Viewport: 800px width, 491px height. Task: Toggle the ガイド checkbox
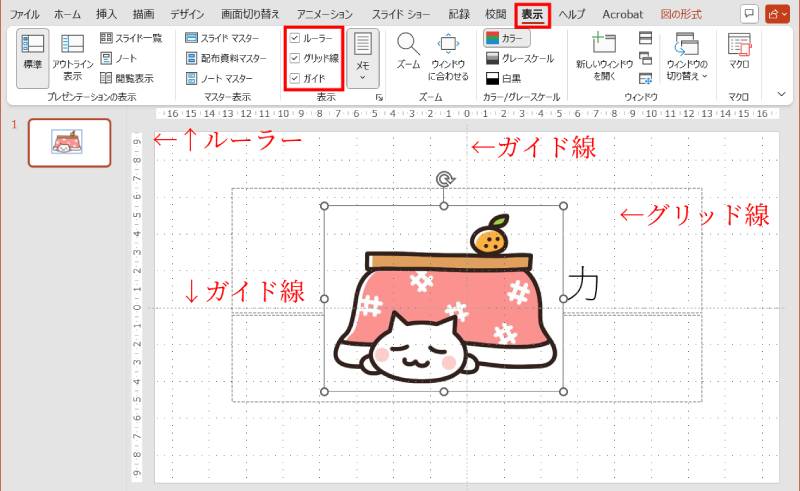pyautogui.click(x=295, y=78)
